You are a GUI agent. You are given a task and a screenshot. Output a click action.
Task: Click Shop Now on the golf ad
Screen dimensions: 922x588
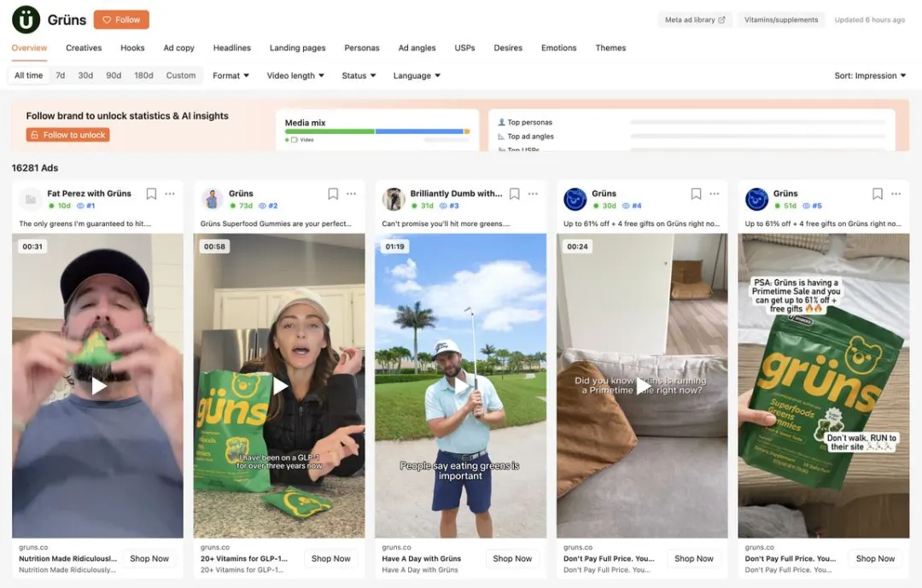tap(512, 559)
